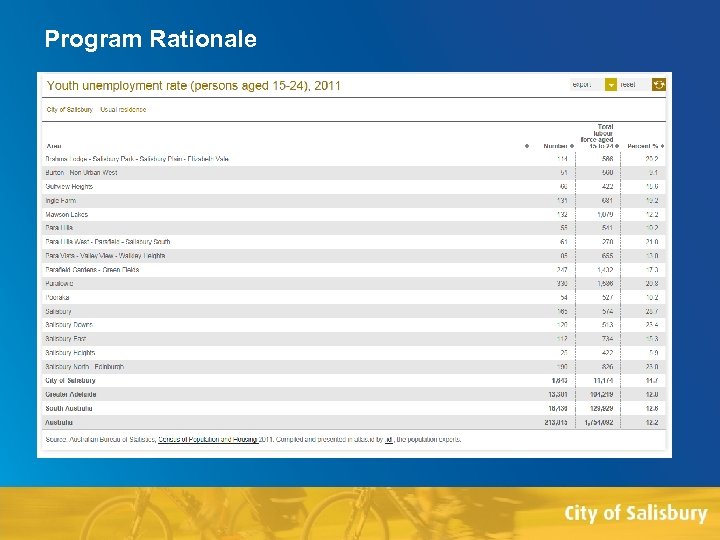Select the Salisbury Downs row
The width and height of the screenshot is (720, 540).
pyautogui.click(x=354, y=325)
